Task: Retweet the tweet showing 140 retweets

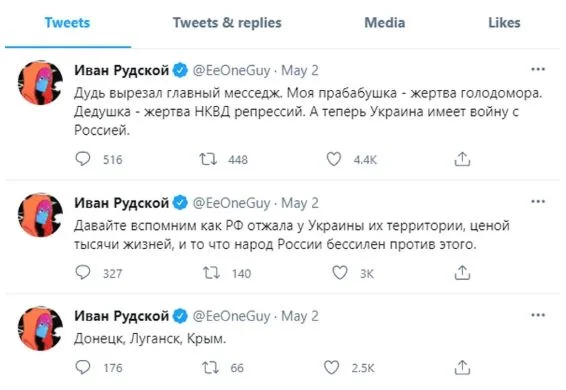Action: [x=211, y=273]
